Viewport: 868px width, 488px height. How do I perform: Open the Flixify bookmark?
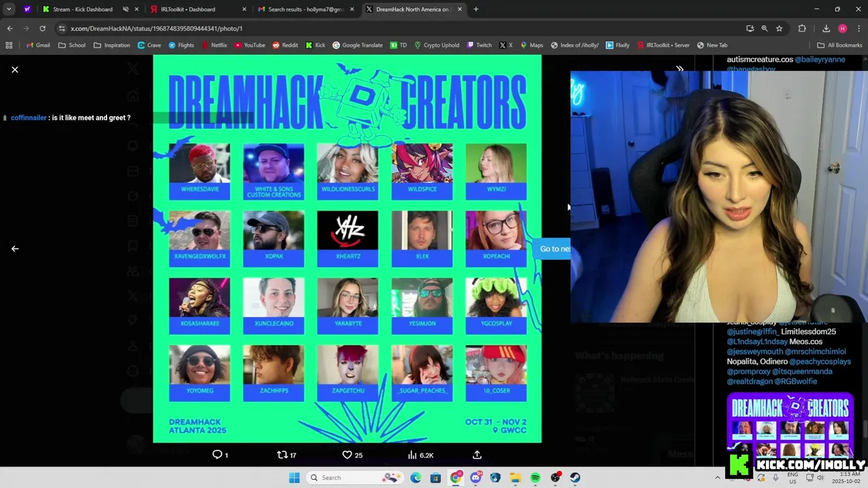click(618, 45)
